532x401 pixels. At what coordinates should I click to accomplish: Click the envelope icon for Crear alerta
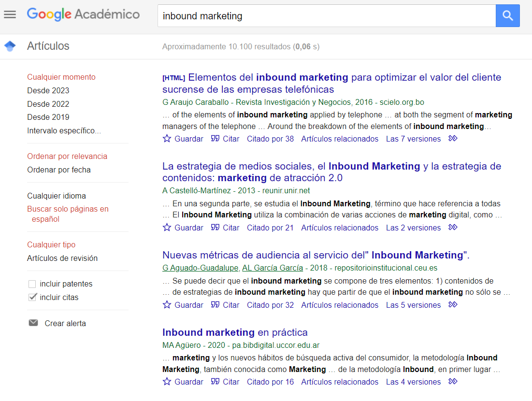(x=33, y=323)
